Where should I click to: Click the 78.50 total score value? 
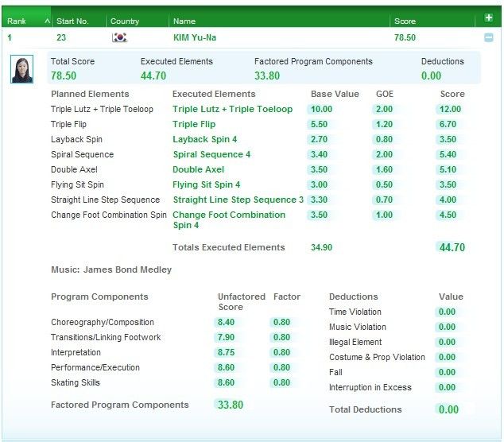click(64, 76)
